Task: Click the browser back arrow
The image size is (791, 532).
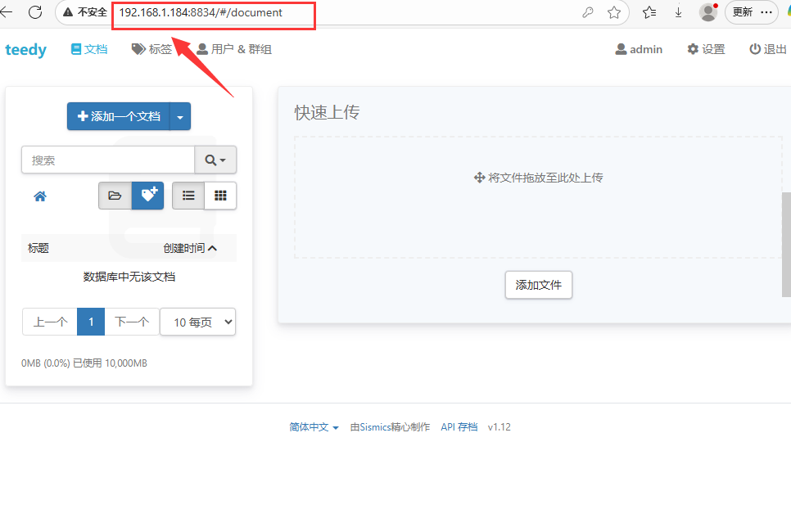Action: (x=6, y=12)
